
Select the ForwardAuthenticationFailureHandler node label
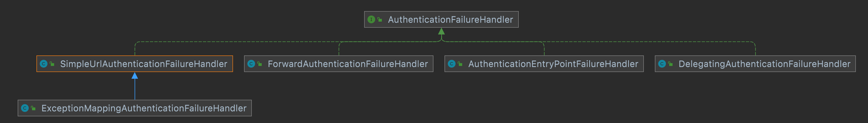(348, 64)
